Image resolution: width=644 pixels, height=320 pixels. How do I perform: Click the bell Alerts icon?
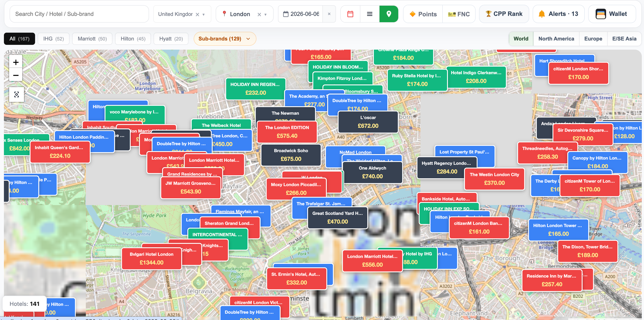(542, 14)
